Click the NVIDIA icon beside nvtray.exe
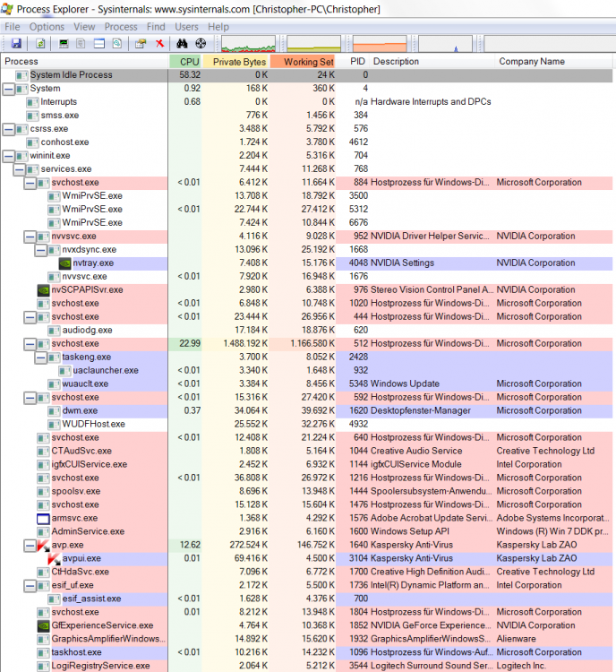Screen dimensions: 616x672 point(64,263)
